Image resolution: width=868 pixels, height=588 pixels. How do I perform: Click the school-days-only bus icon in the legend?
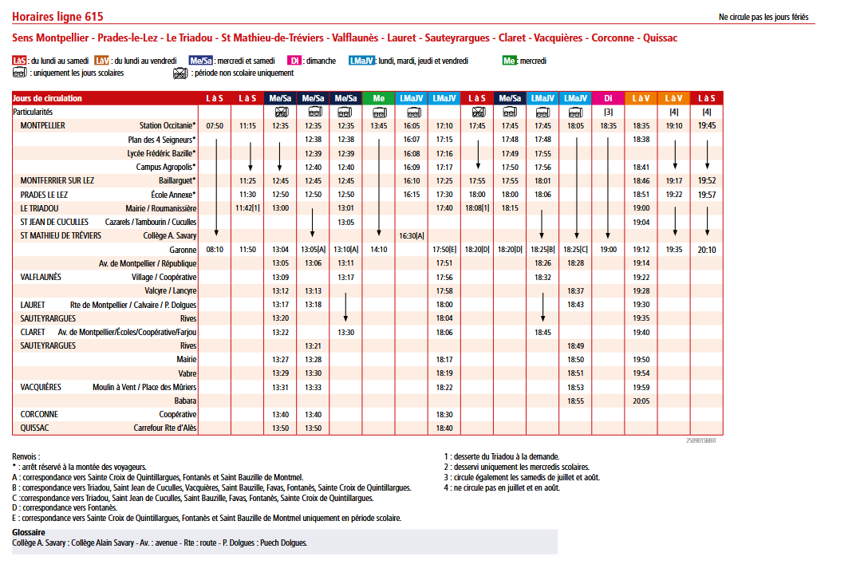(20, 73)
